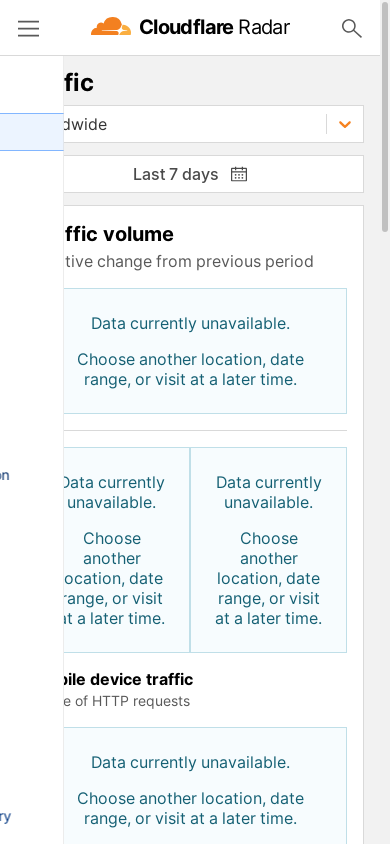Click the orange Cloudflare cloud logo
Viewport: 390px width, 844px height.
click(111, 27)
